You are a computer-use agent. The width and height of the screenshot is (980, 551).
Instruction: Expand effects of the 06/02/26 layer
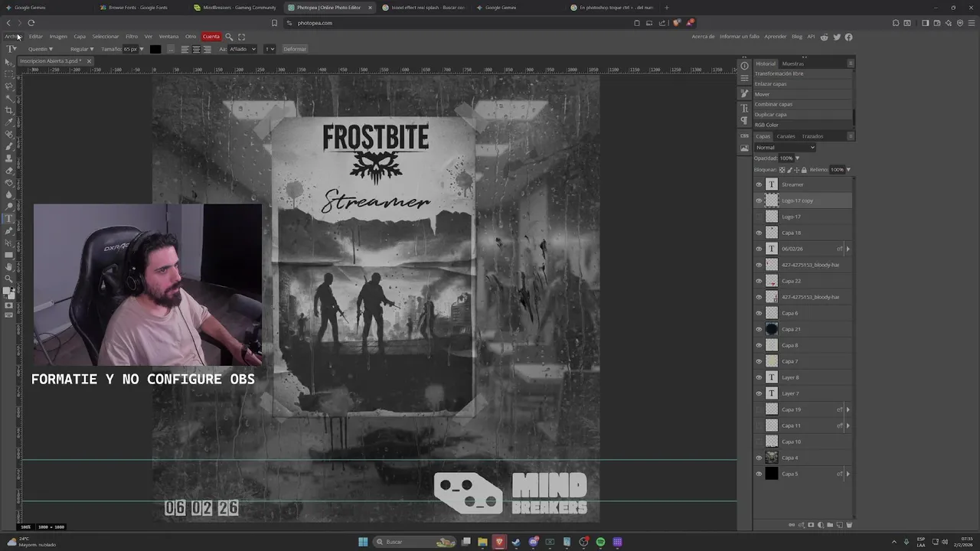point(848,249)
